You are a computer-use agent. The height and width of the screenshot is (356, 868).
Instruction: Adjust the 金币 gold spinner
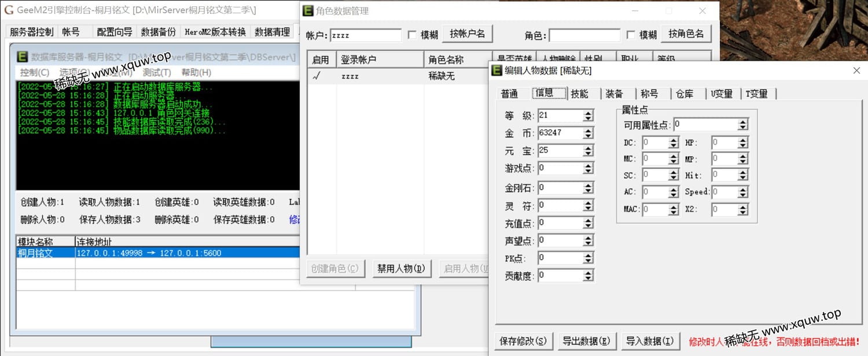[589, 133]
